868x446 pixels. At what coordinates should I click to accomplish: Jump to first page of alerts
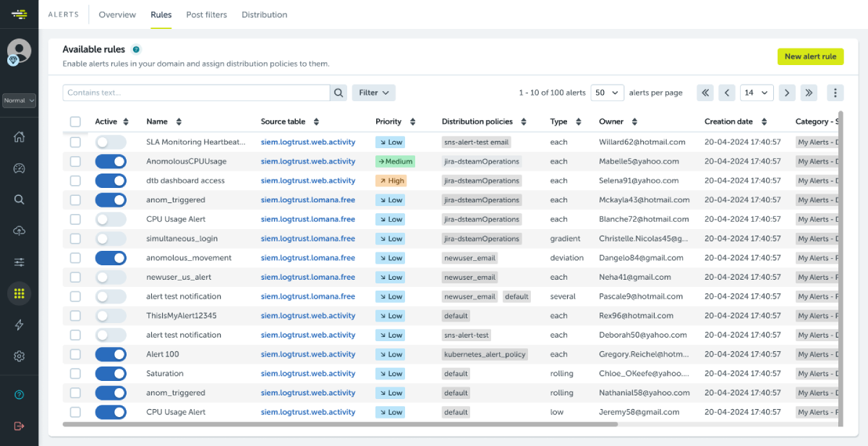tap(705, 93)
